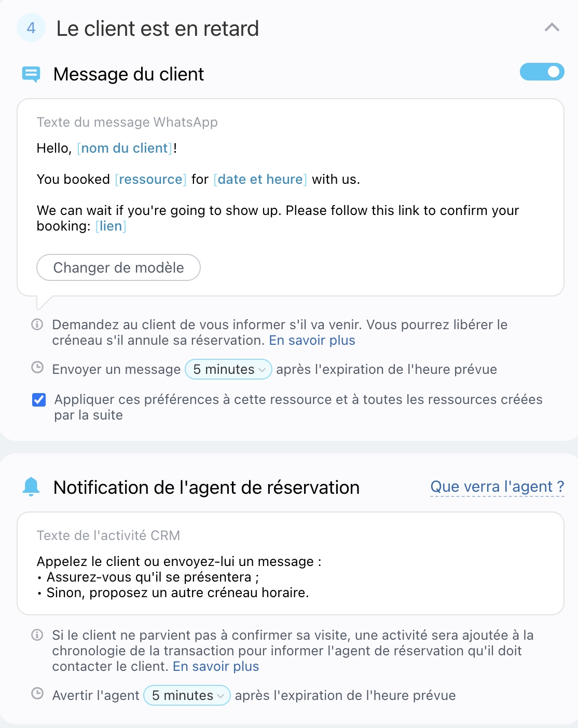Click the bell icon beside agent notification

(x=31, y=487)
